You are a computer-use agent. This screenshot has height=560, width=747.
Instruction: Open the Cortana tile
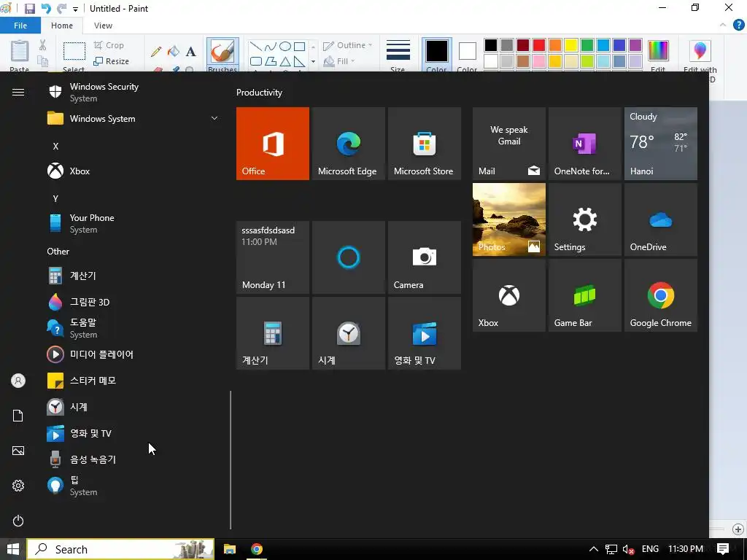coord(348,257)
